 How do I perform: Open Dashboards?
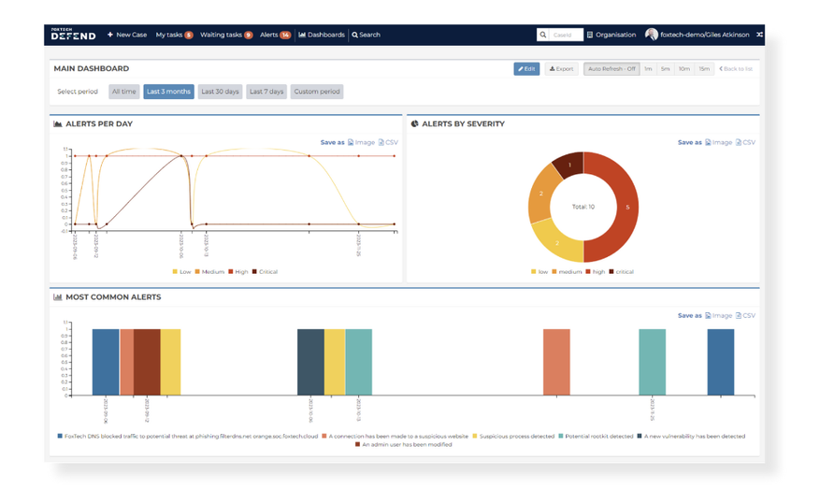322,35
